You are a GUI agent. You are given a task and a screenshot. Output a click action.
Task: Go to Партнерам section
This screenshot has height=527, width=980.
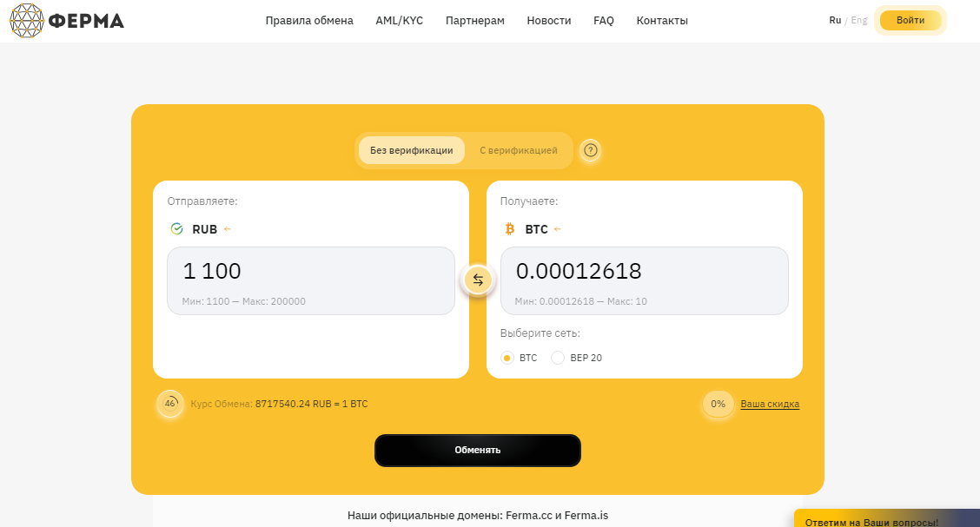475,21
